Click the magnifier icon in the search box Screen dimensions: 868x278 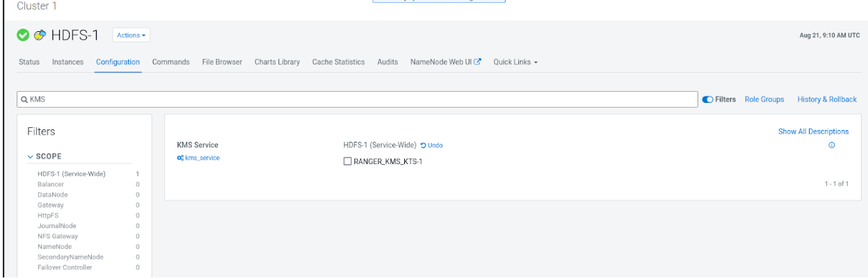click(x=24, y=99)
